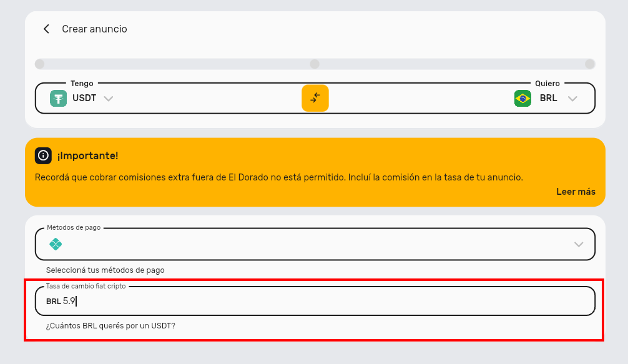Select the last step dot on progress bar
Image resolution: width=628 pixels, height=364 pixels.
coord(590,64)
